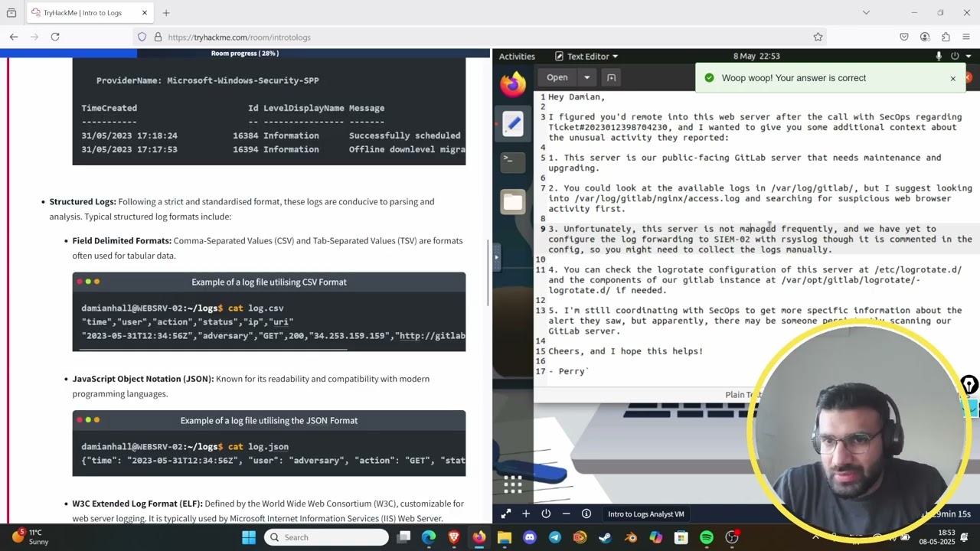Click 'W3C Extended Log Format (ELF):' text

click(137, 504)
